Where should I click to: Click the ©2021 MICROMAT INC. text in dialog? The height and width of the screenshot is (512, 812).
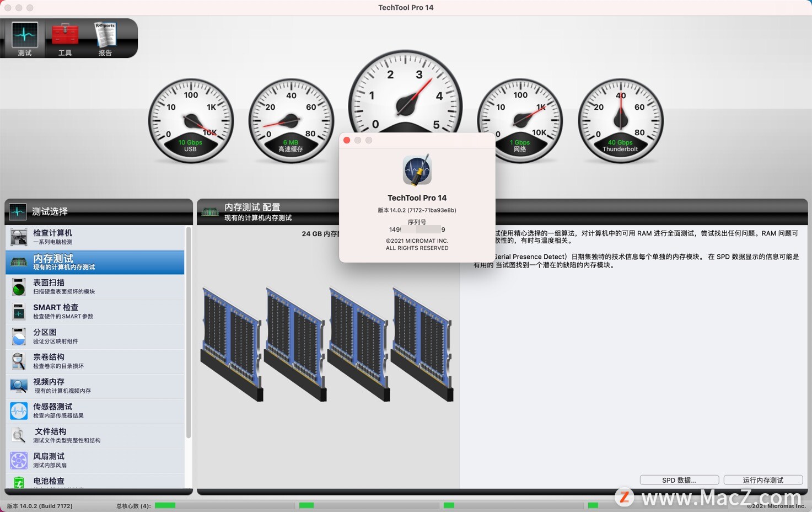click(x=417, y=241)
